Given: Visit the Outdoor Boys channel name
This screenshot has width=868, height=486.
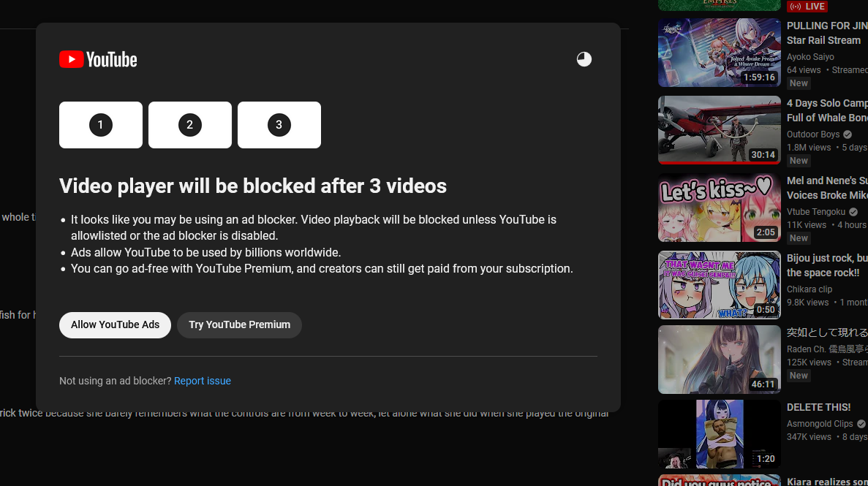Looking at the screenshot, I should click(x=813, y=134).
